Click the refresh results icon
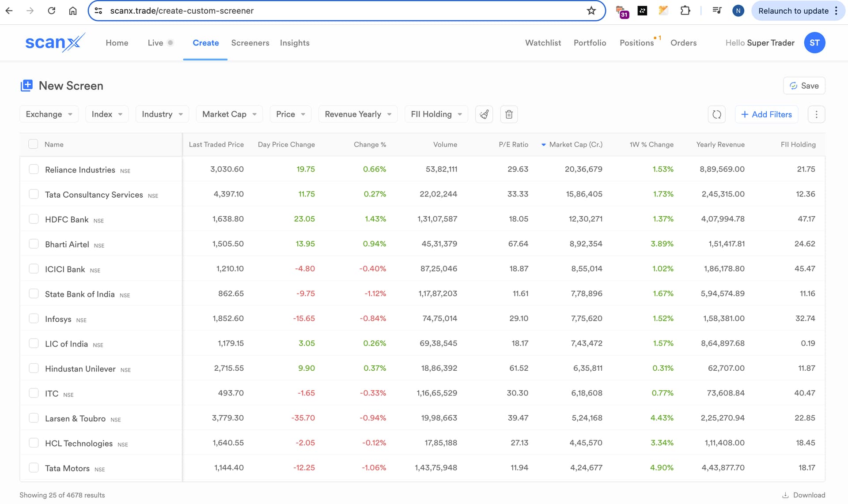This screenshot has height=504, width=848. click(x=716, y=114)
